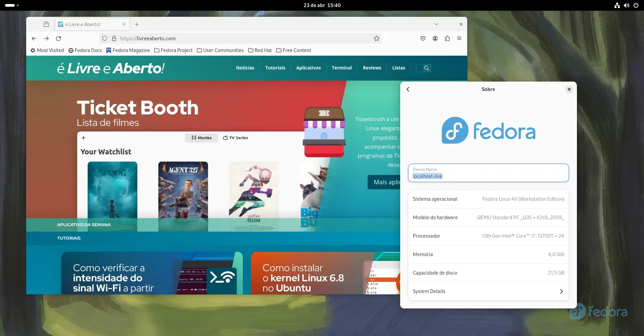Screen dimensions: 644x336
Task: Open Fedora Project bookmark folder
Action: (x=173, y=50)
